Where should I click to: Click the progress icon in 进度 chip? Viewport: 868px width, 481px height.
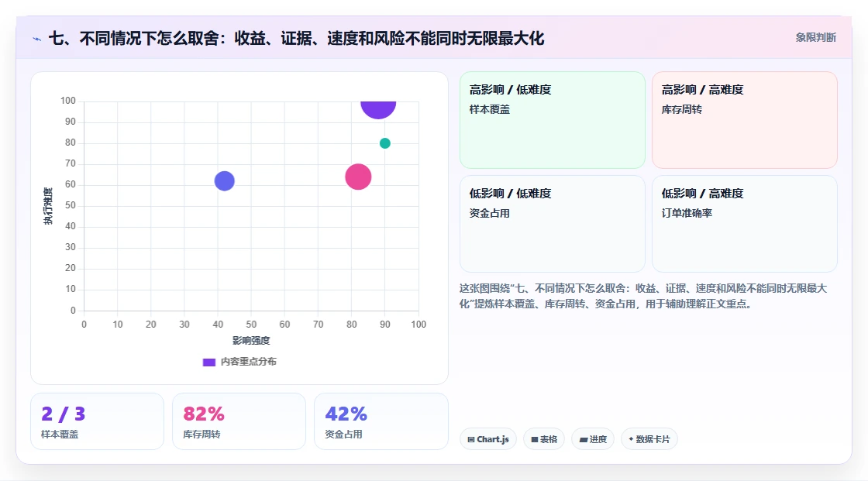(x=583, y=439)
